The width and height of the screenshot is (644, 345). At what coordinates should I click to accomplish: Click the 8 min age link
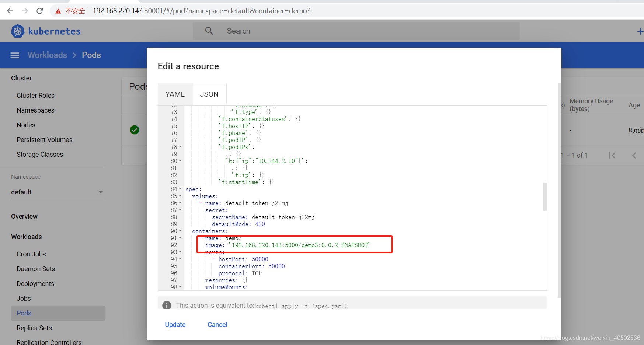click(x=636, y=130)
